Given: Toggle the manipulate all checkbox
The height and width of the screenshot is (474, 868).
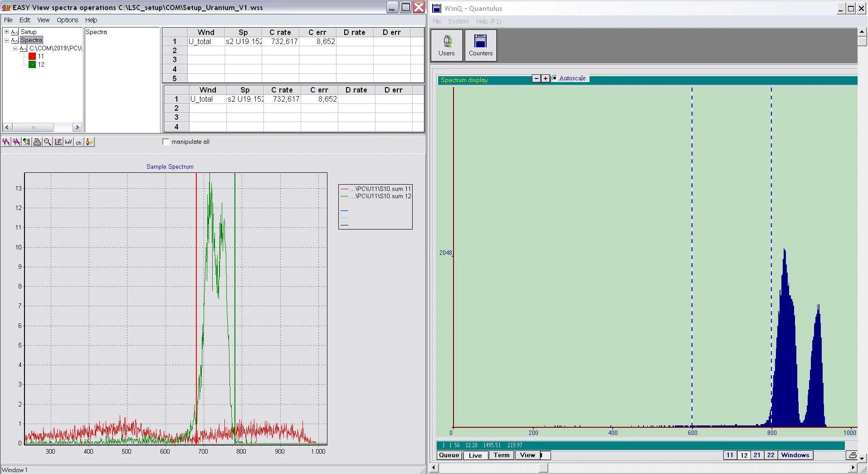Looking at the screenshot, I should point(166,142).
